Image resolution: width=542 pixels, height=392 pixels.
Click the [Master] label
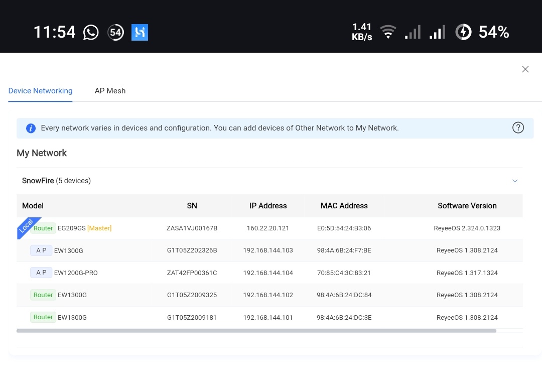(99, 228)
